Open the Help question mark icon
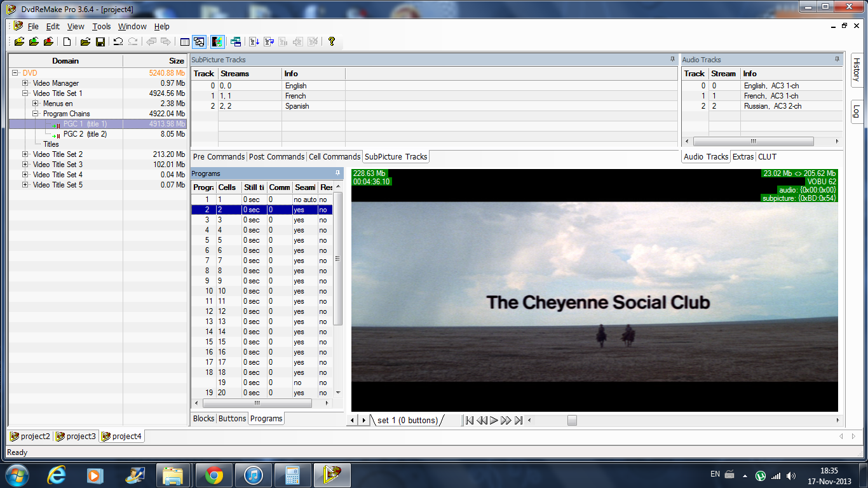This screenshot has width=868, height=488. click(x=331, y=42)
